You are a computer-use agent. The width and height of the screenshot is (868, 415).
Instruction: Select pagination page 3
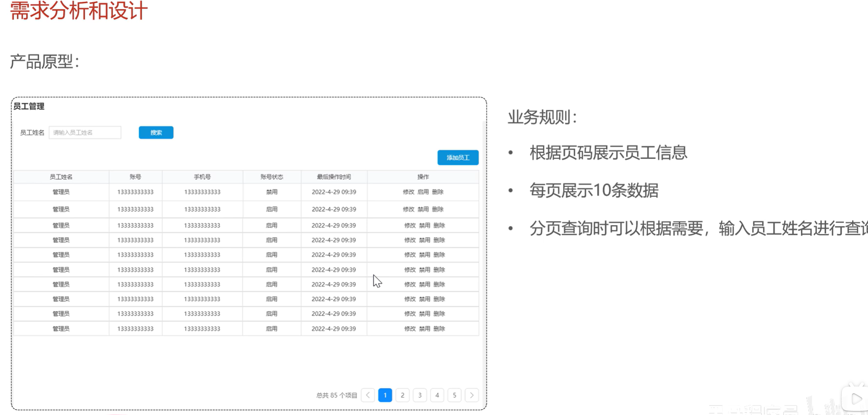tap(420, 395)
